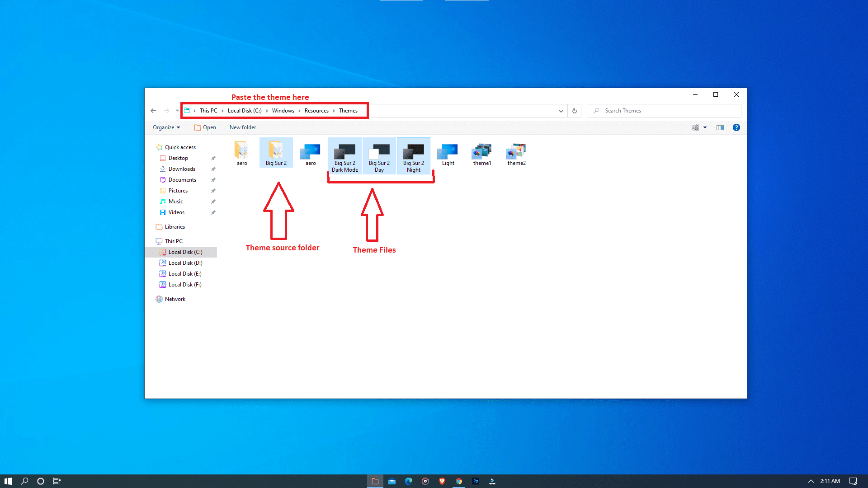Screen dimensions: 868x488
Task: Select the Big Sur 2 Dark Mode theme file
Action: [x=344, y=155]
